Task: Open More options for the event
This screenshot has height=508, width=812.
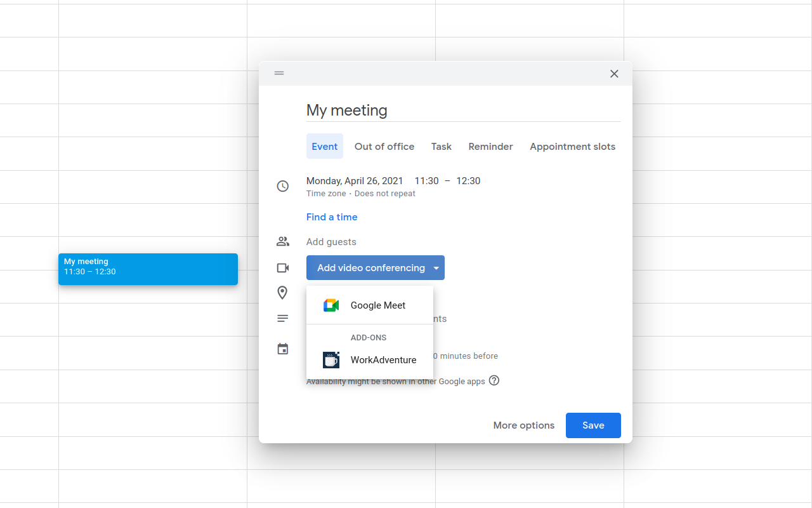Action: coord(523,425)
